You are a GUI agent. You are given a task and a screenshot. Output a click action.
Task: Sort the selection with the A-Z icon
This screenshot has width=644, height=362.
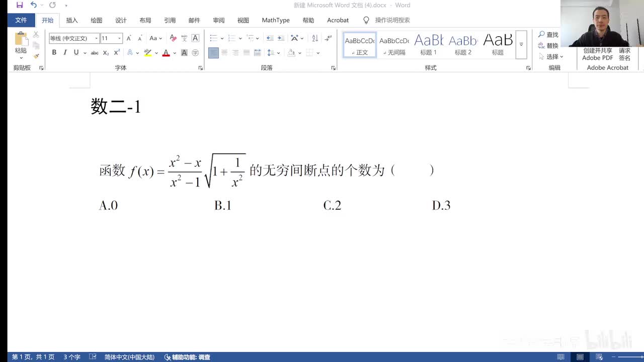[x=315, y=38]
